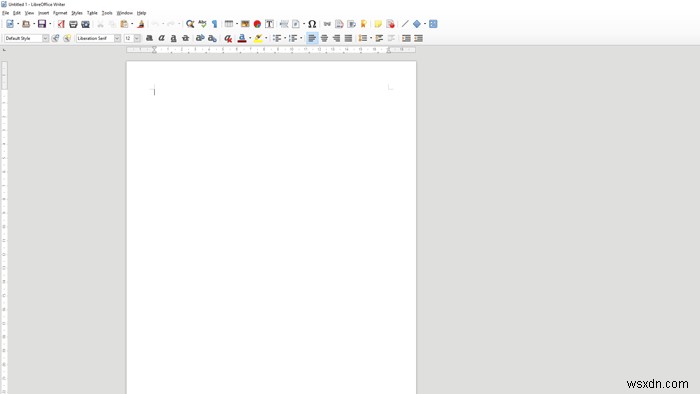Click the Print icon
The image size is (700, 394).
73,24
